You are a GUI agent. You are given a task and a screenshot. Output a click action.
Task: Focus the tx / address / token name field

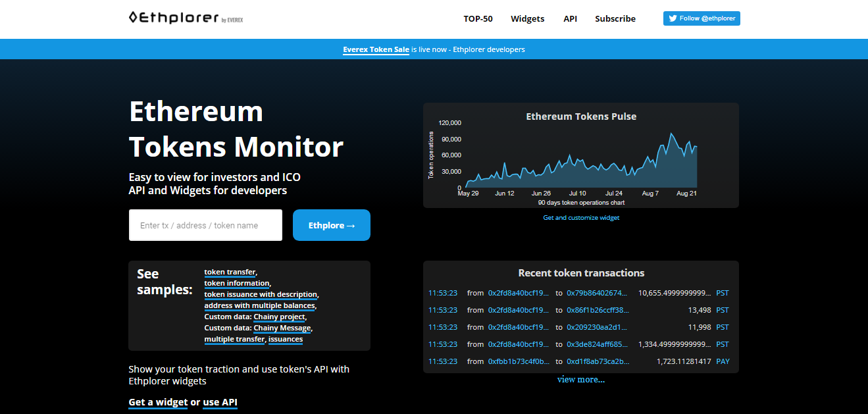[205, 225]
